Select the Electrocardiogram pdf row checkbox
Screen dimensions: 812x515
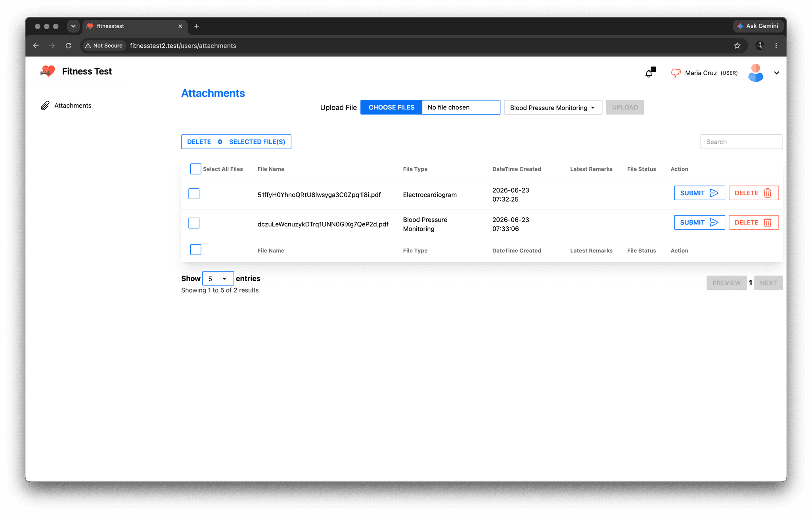(x=194, y=193)
